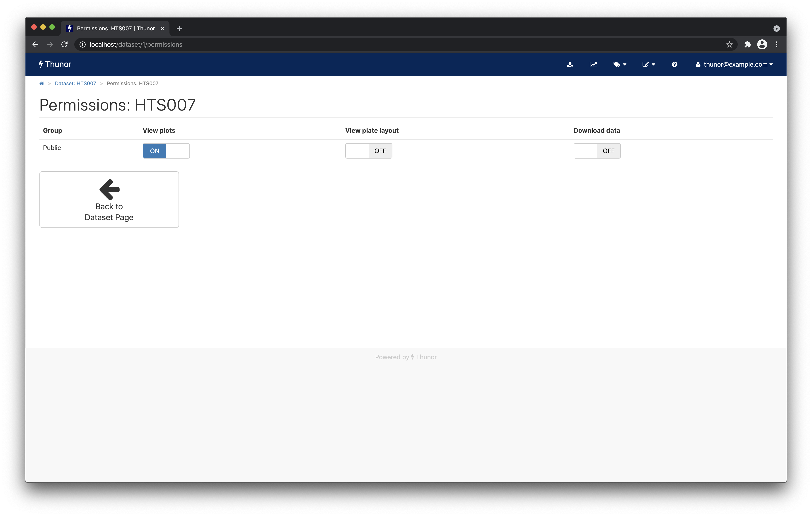This screenshot has width=812, height=516.
Task: Turn off Public View plots toggle
Action: click(166, 151)
